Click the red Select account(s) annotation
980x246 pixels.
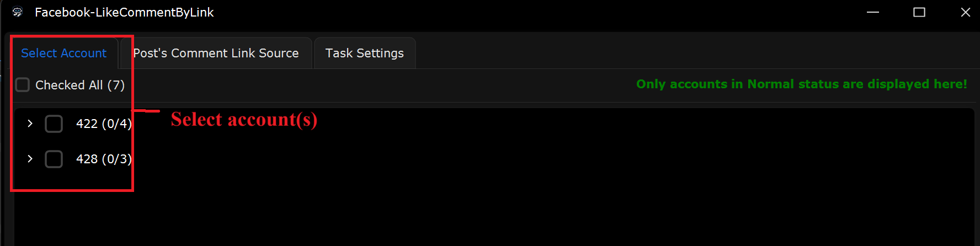pyautogui.click(x=244, y=120)
